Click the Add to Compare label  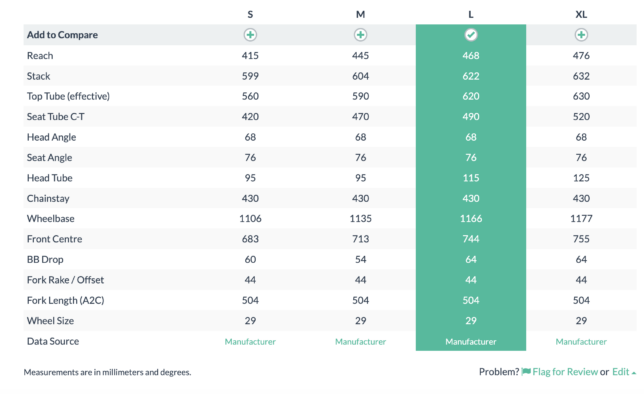(62, 35)
